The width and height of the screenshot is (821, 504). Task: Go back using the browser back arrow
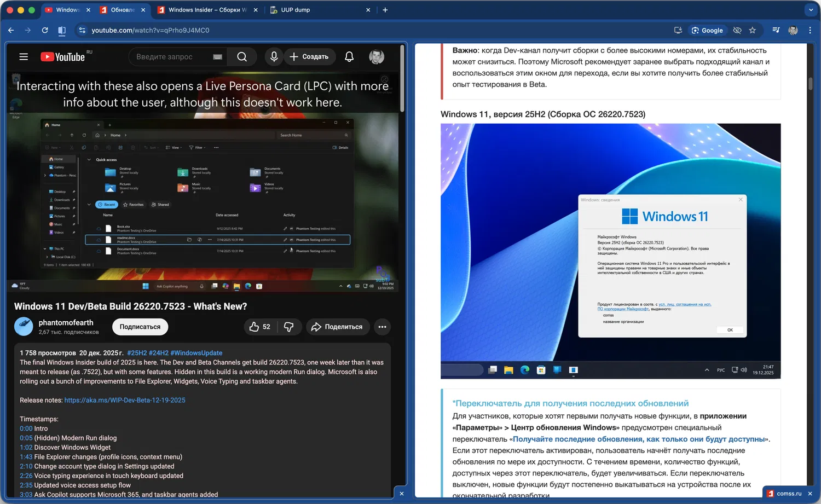point(11,30)
